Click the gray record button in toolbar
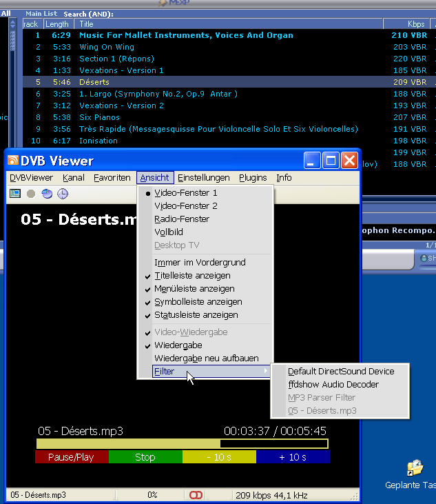 click(x=31, y=194)
